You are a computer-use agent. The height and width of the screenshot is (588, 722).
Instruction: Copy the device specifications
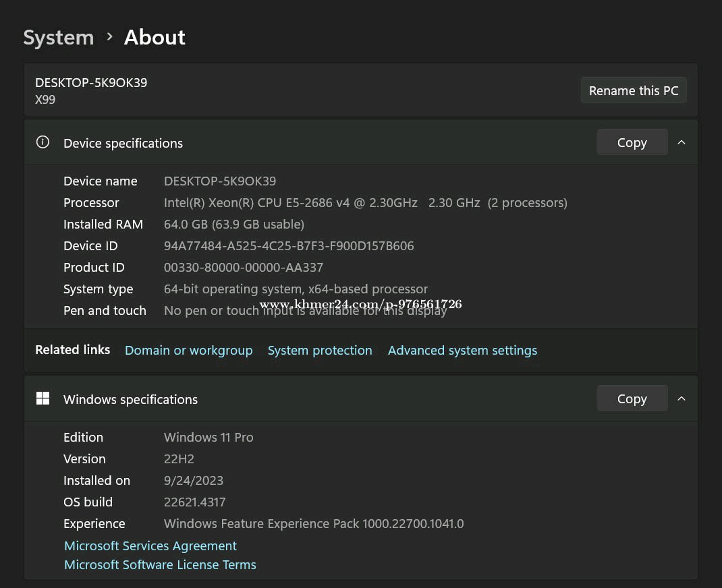(x=632, y=142)
